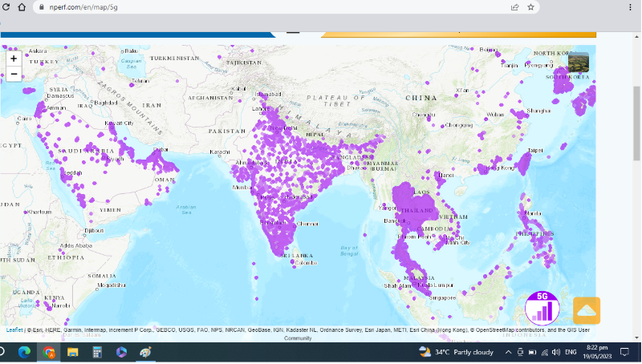Open File Explorer from the taskbar

(x=73, y=352)
